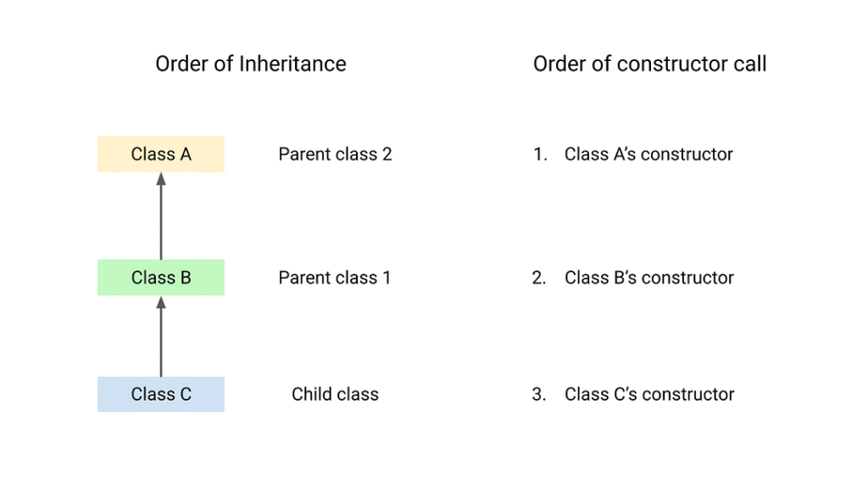Click the word 'call' in the right heading
This screenshot has height=488, width=868.
point(749,64)
